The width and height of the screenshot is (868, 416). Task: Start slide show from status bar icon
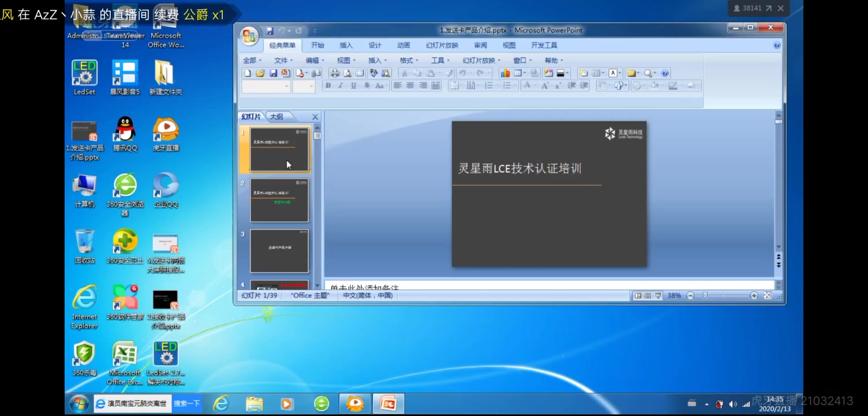[658, 295]
